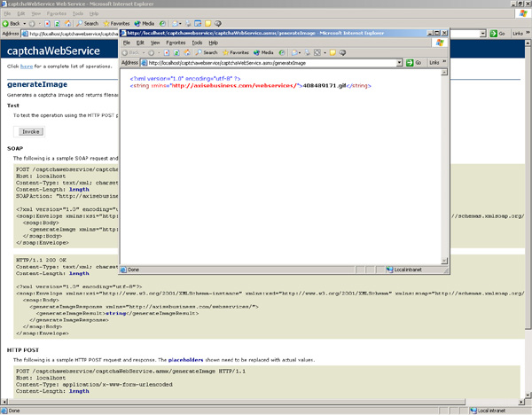
Task: Open the Tools menu in popup window
Action: click(x=197, y=43)
